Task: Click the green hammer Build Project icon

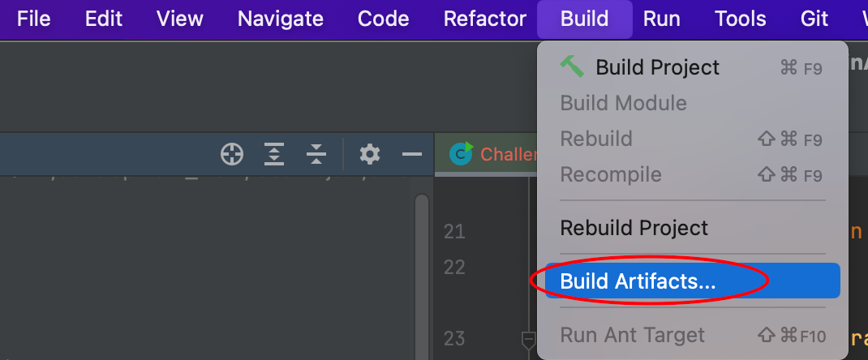Action: [572, 66]
